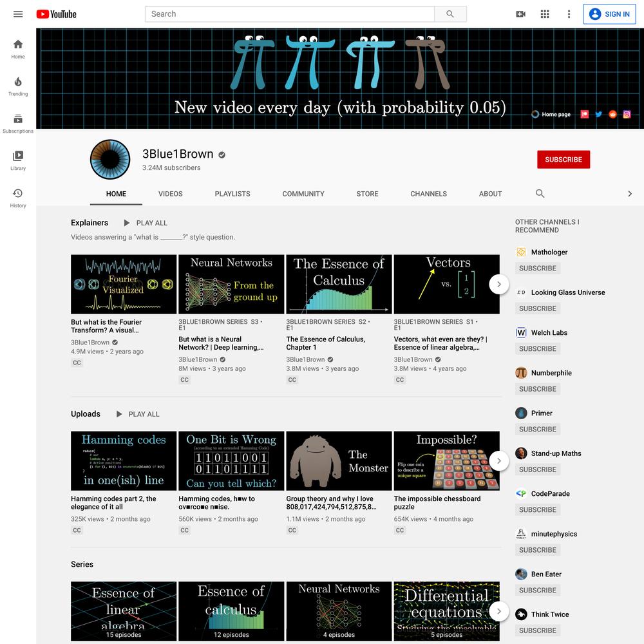The image size is (644, 644).
Task: Open the create video camera icon
Action: (520, 14)
